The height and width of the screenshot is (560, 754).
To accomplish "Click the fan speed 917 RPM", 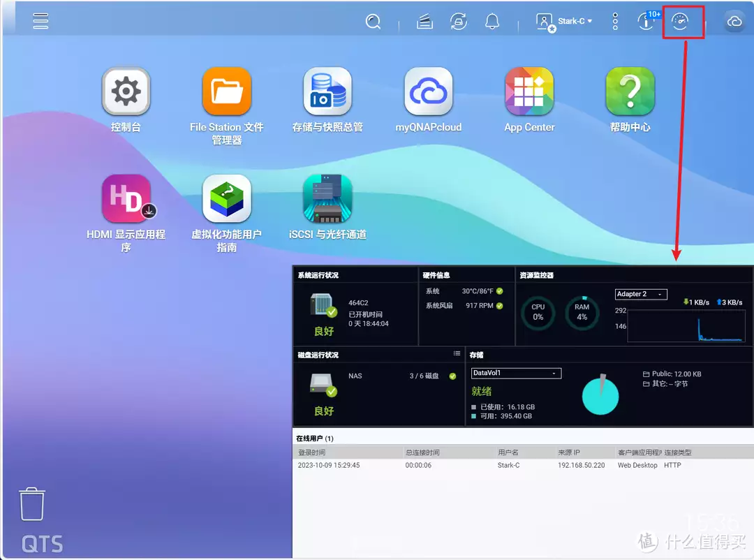I will pyautogui.click(x=480, y=306).
